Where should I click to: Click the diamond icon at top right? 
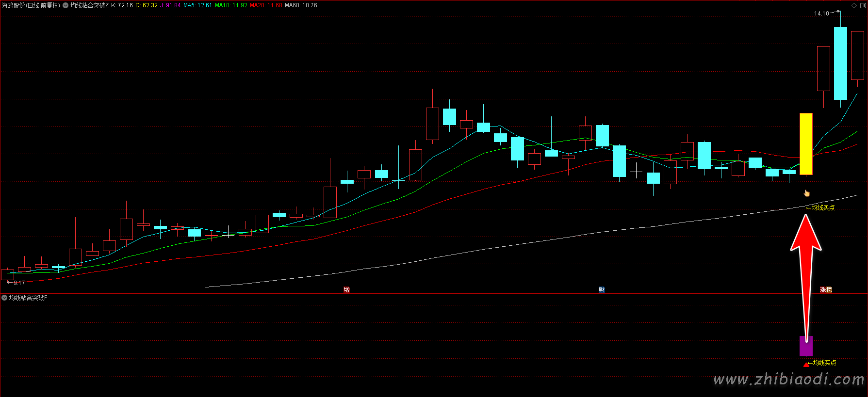[x=854, y=5]
